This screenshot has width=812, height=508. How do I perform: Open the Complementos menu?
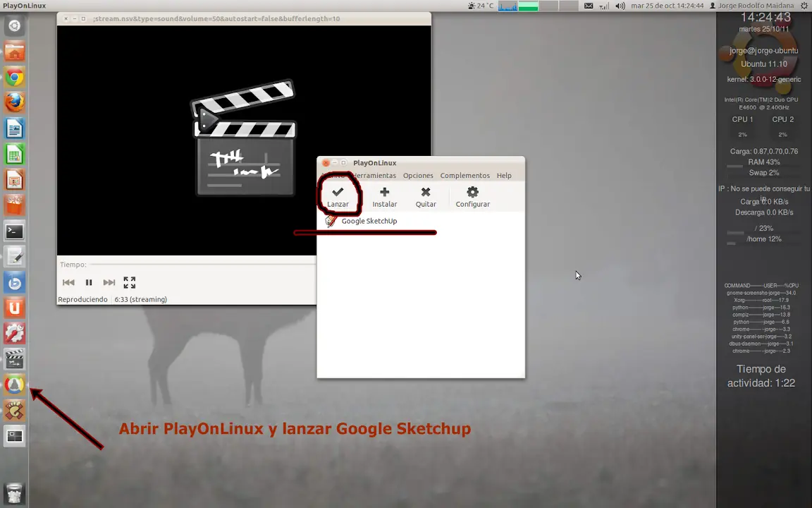click(465, 176)
